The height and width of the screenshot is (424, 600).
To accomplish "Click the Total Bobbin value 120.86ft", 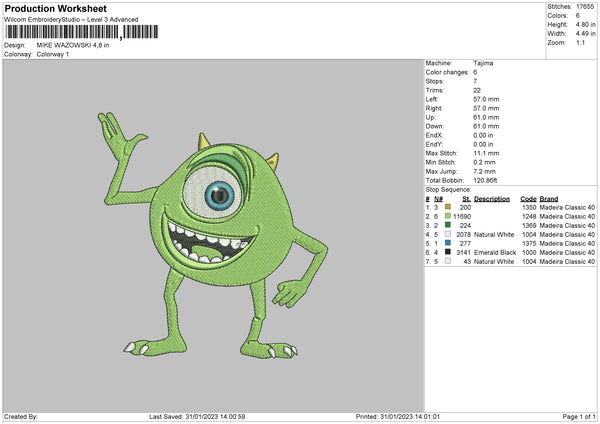I will (485, 180).
